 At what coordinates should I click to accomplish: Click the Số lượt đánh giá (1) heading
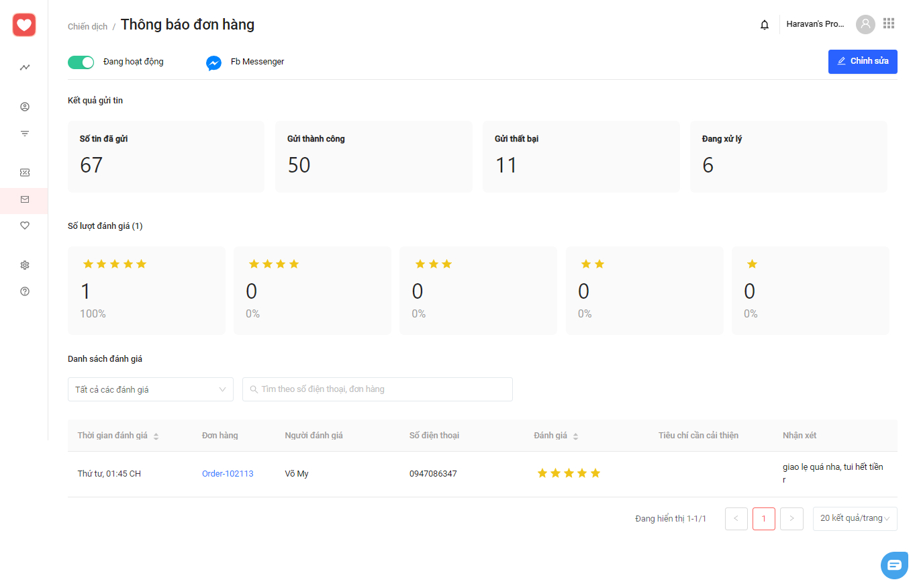(105, 226)
